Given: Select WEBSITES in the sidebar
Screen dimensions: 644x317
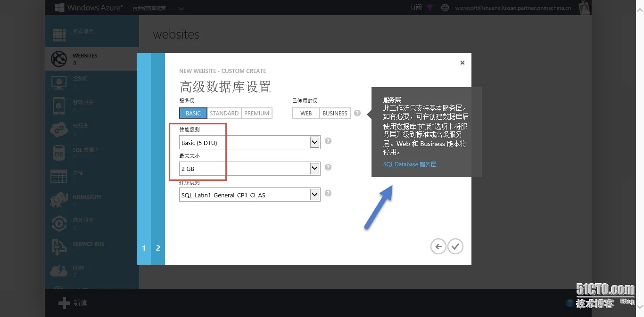Looking at the screenshot, I should [92, 59].
